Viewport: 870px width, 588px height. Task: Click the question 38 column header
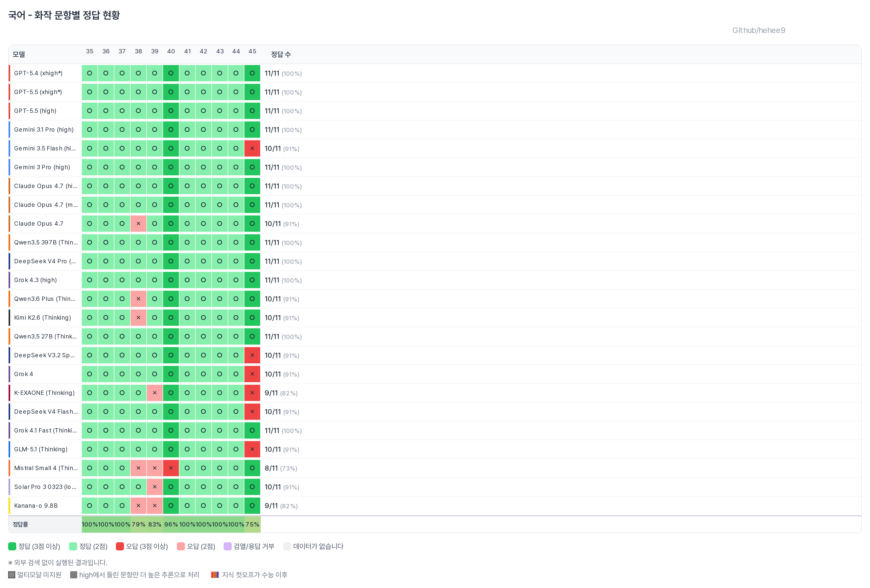138,52
